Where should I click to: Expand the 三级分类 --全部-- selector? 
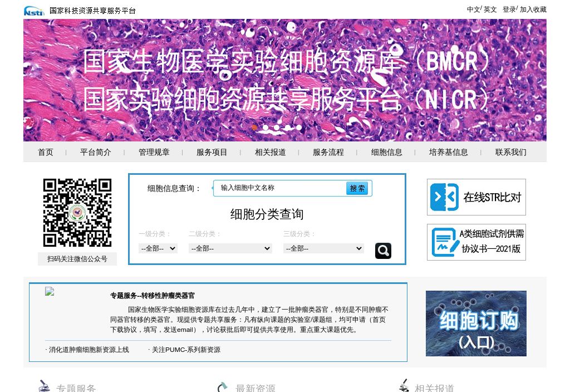(323, 248)
